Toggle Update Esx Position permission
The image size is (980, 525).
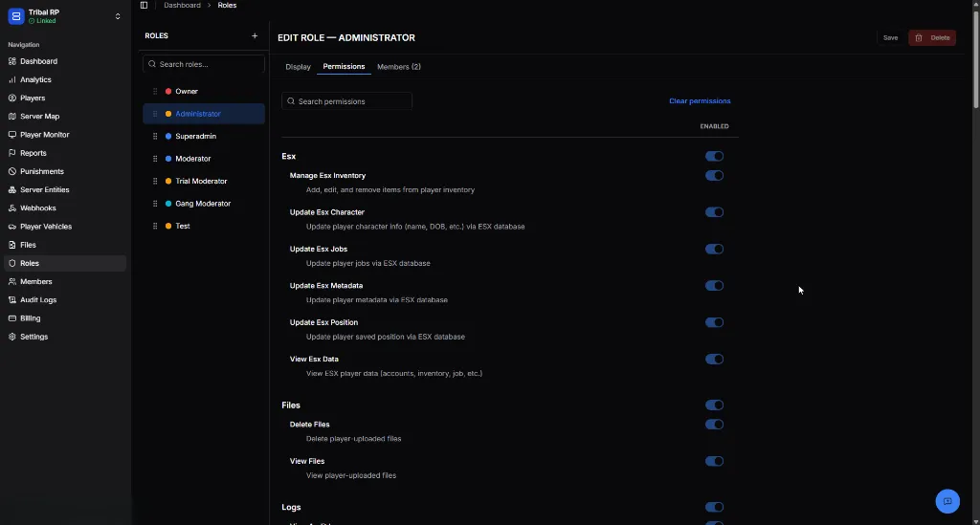[x=714, y=322]
